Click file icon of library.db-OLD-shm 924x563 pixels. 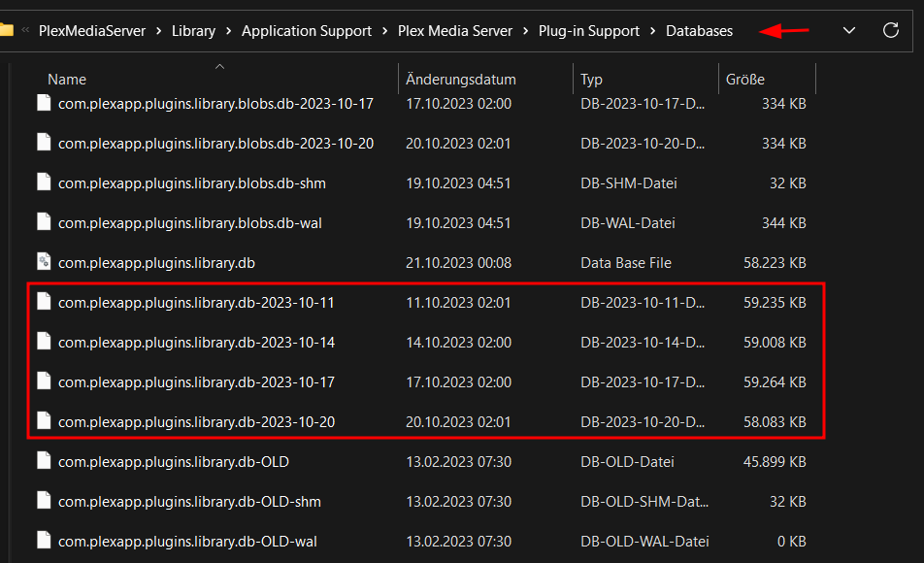[x=44, y=501]
